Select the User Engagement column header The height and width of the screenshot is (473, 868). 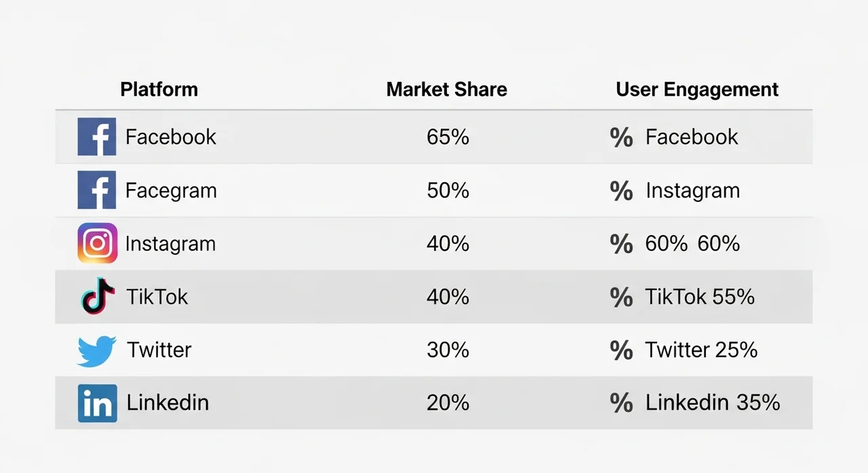(696, 89)
